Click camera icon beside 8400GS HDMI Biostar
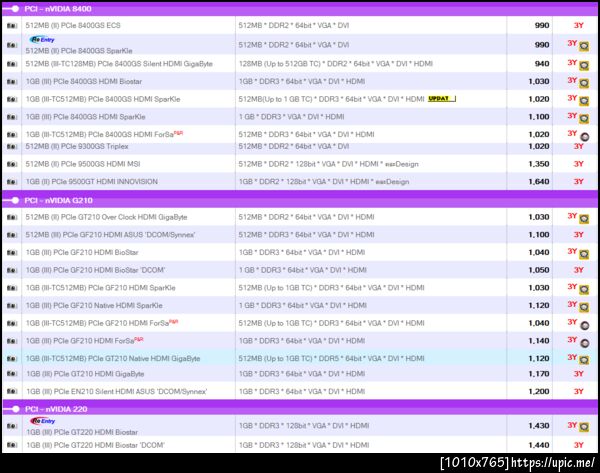The image size is (600, 473). tap(12, 82)
